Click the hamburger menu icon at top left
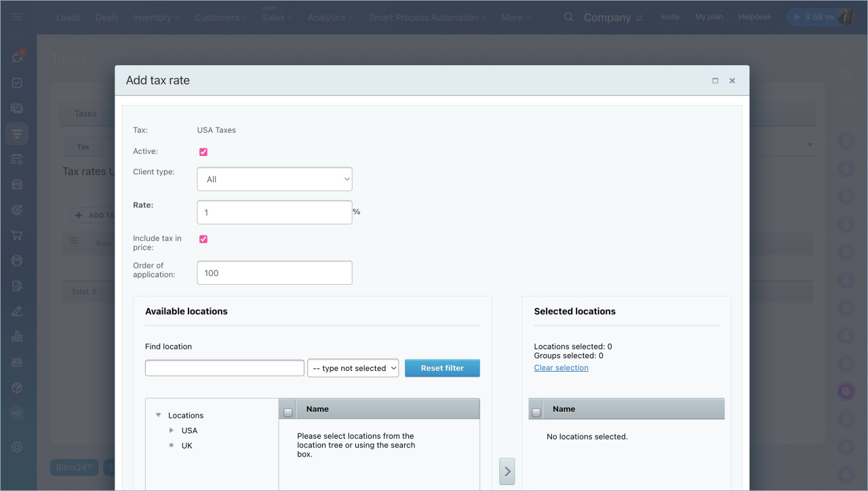 tap(17, 18)
